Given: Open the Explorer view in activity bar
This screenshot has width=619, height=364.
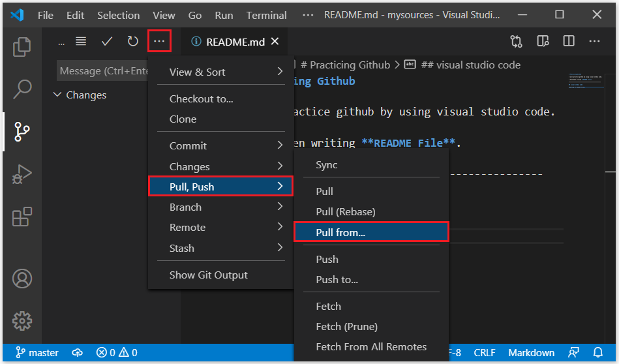Looking at the screenshot, I should click(22, 47).
